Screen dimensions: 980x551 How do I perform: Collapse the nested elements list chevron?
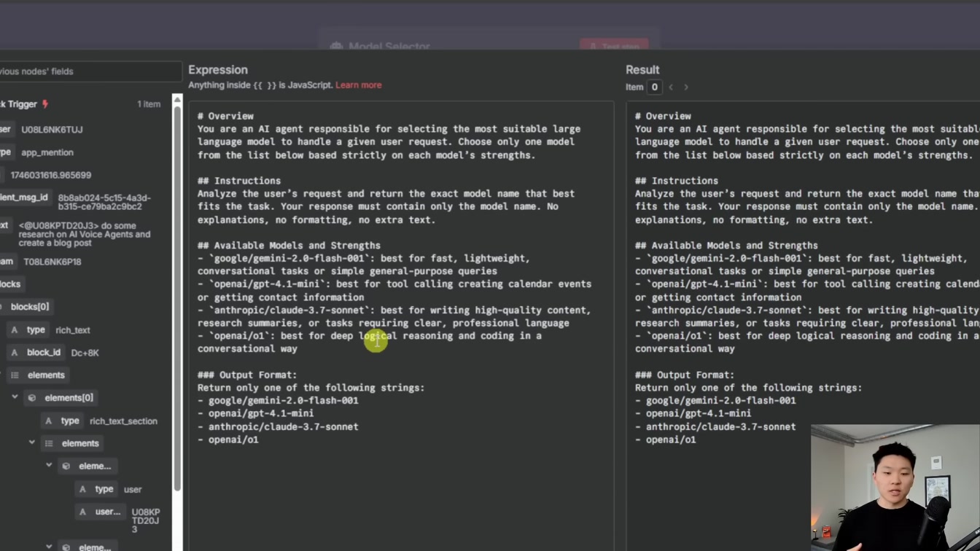point(32,442)
